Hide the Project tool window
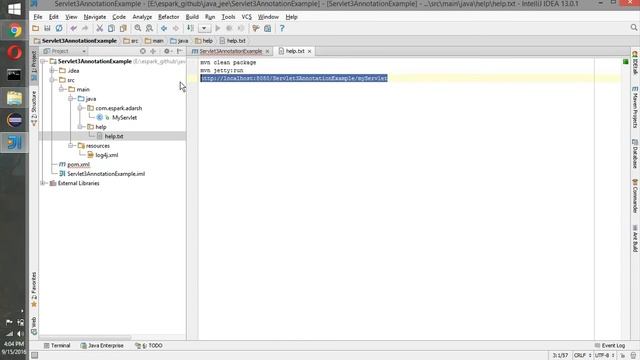The height and width of the screenshot is (360, 640). click(180, 51)
